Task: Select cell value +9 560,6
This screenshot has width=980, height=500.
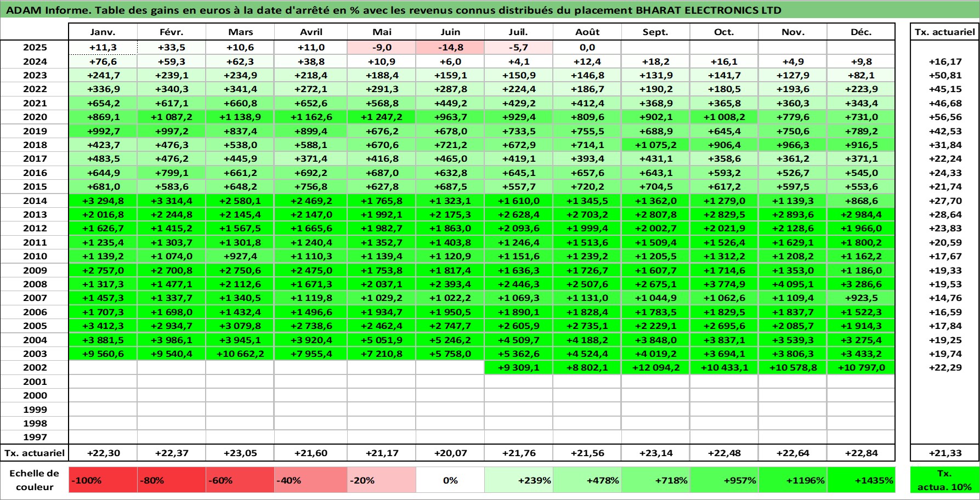Action: click(103, 354)
